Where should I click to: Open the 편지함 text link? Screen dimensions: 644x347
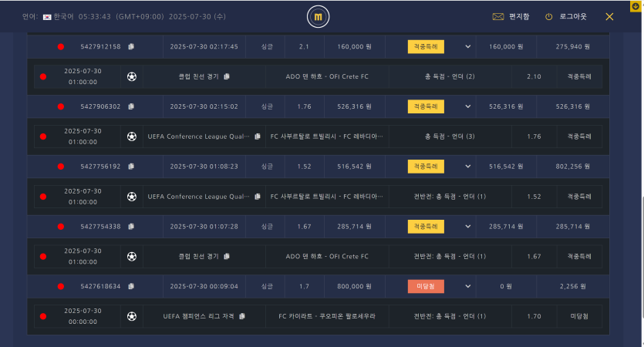coord(519,16)
